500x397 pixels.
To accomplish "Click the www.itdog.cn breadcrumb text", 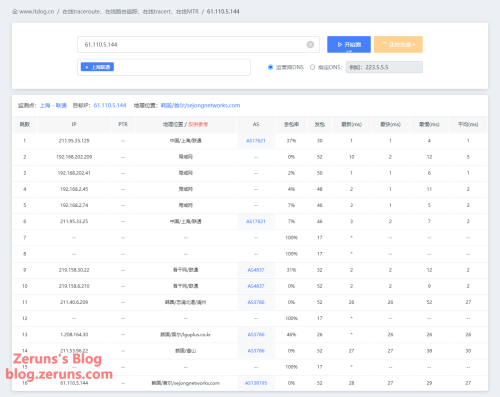I will pyautogui.click(x=37, y=12).
